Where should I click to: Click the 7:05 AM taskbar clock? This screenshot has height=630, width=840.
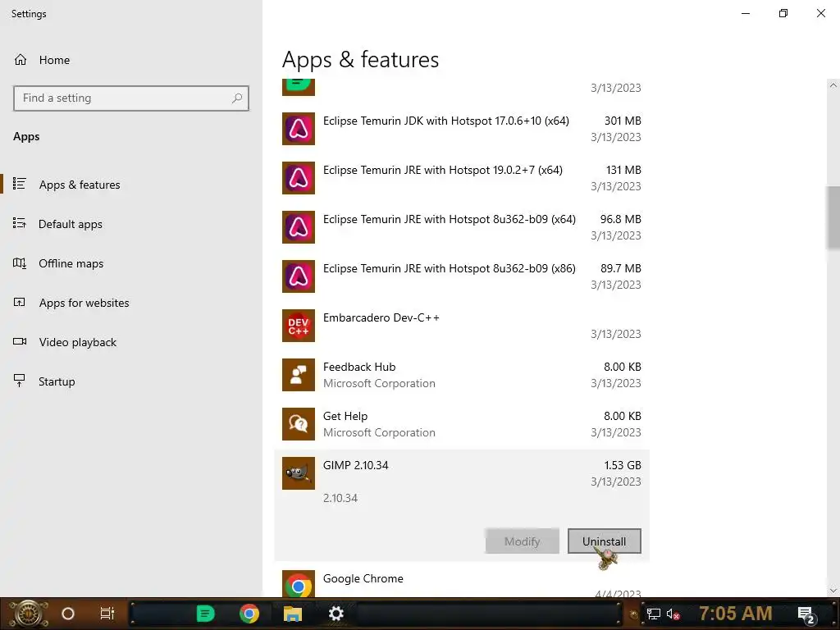[735, 613]
